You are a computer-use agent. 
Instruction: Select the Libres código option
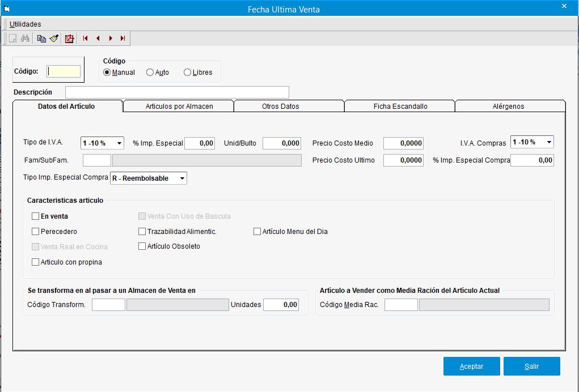[x=198, y=73]
